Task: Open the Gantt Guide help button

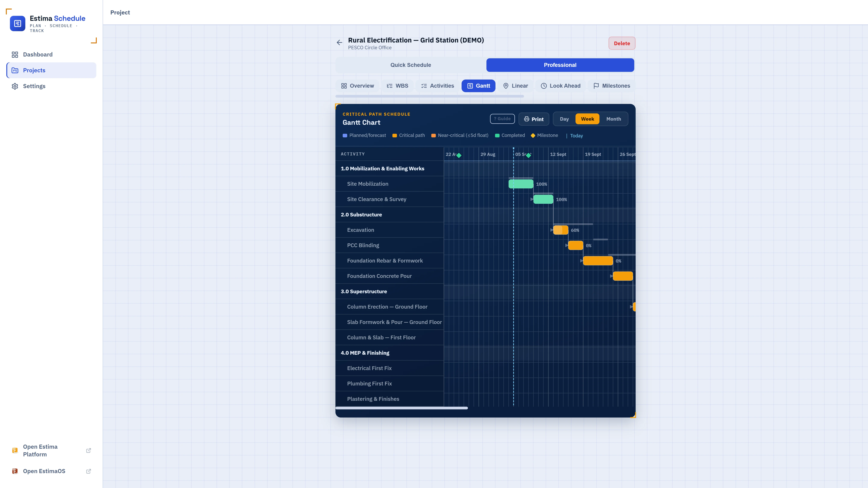Action: [502, 119]
